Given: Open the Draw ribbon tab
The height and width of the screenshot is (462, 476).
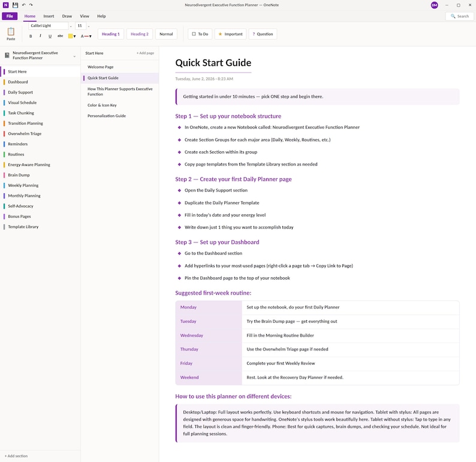Looking at the screenshot, I should click(67, 16).
